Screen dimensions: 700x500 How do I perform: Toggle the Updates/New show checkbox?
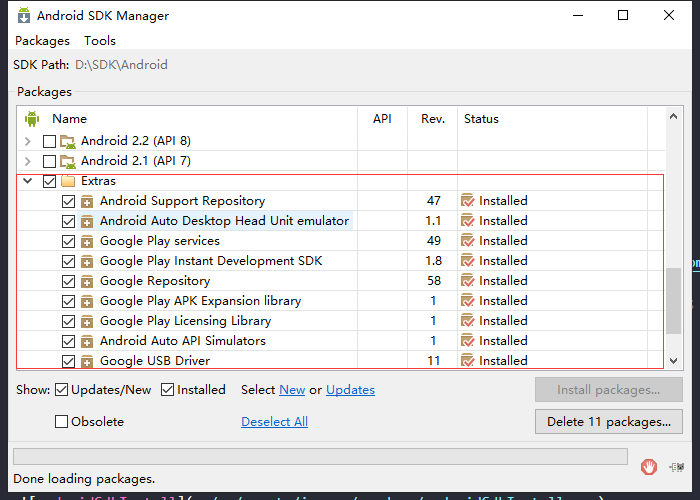click(61, 390)
